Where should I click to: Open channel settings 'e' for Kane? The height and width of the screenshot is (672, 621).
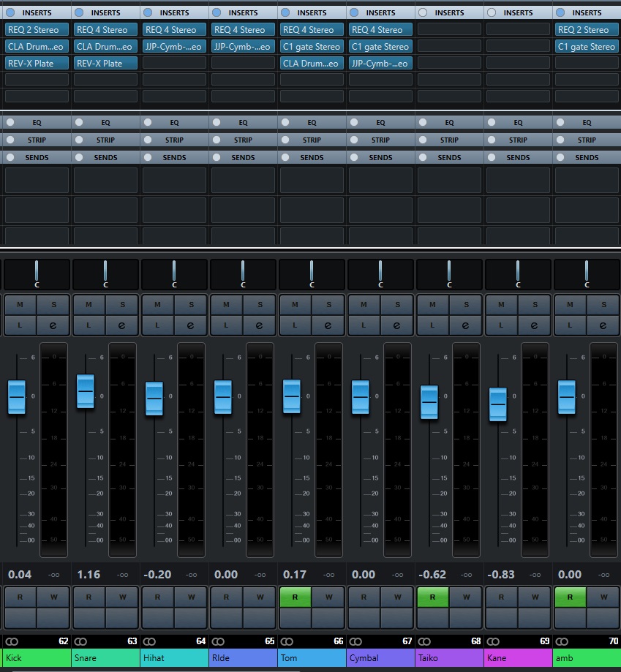[x=535, y=325]
